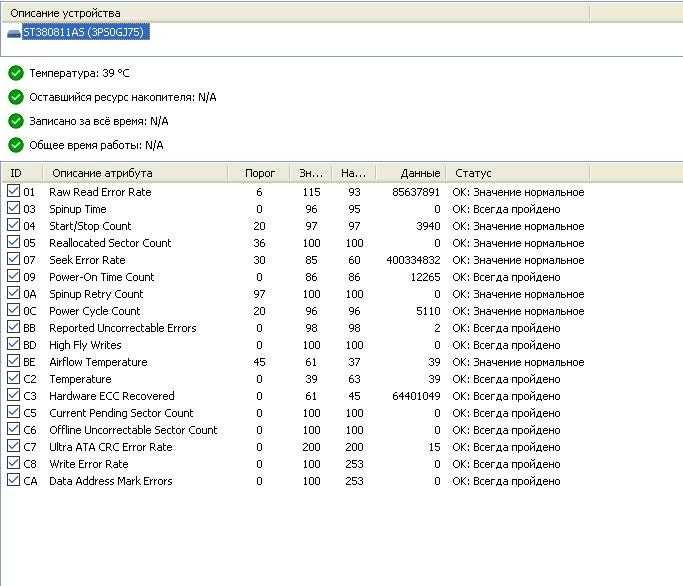
Task: Toggle checkbox for CA Data Address Mark Errors
Action: pos(14,480)
